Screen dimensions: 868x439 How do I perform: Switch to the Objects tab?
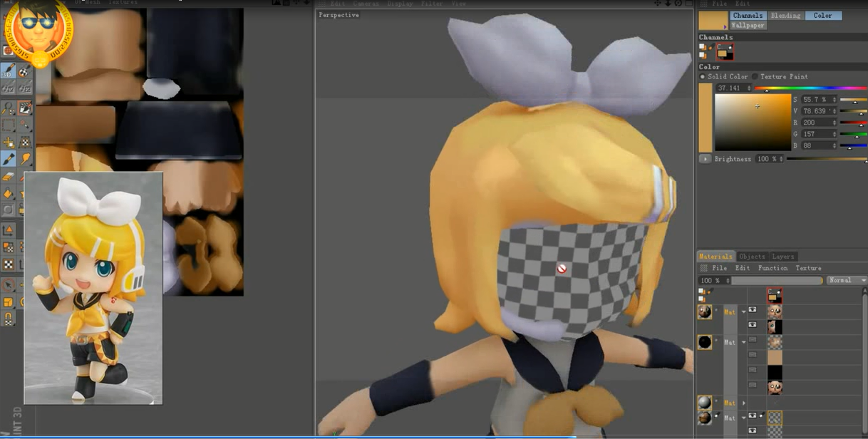(752, 256)
